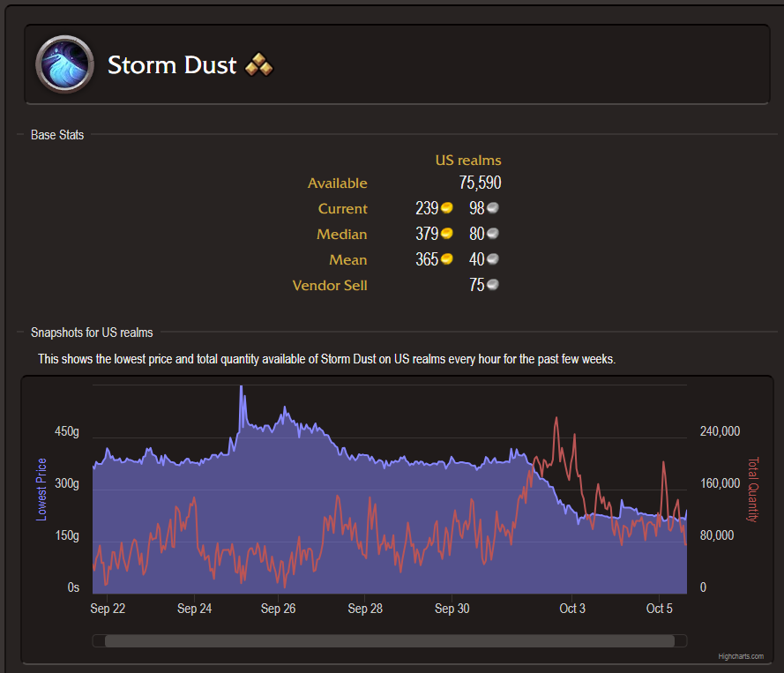Click the gold coin in Mean row
This screenshot has width=784, height=673.
pos(447,259)
